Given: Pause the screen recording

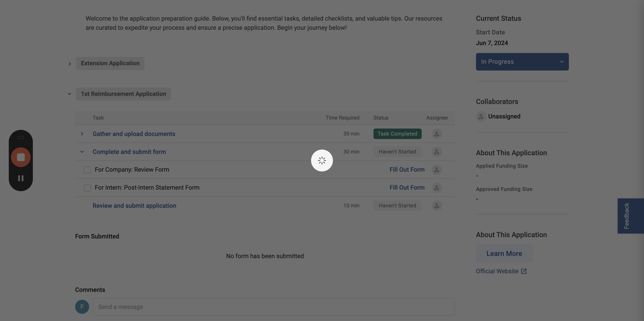Looking at the screenshot, I should (21, 178).
